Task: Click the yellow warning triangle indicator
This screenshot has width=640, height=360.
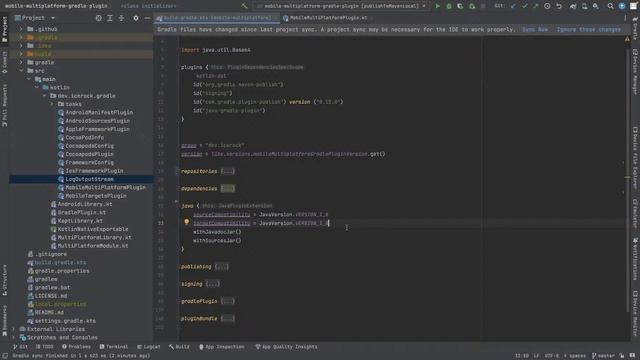Action: pos(627,39)
